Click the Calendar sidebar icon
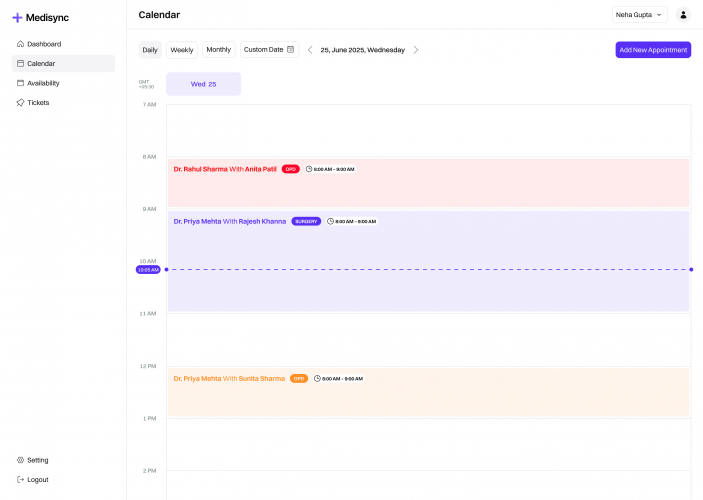Image resolution: width=703 pixels, height=500 pixels. pyautogui.click(x=20, y=63)
